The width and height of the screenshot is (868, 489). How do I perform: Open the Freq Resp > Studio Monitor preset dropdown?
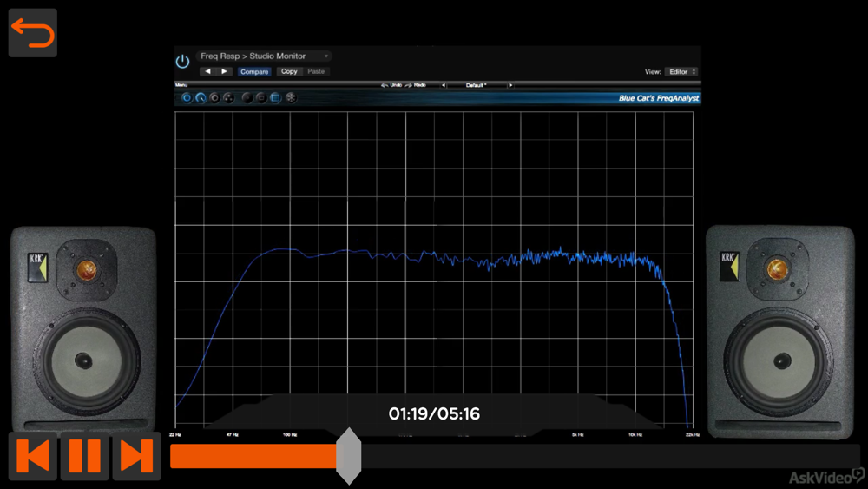264,56
